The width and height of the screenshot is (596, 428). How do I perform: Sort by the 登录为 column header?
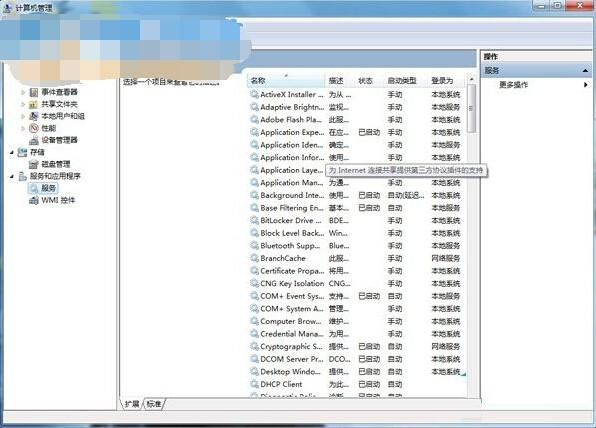point(447,81)
